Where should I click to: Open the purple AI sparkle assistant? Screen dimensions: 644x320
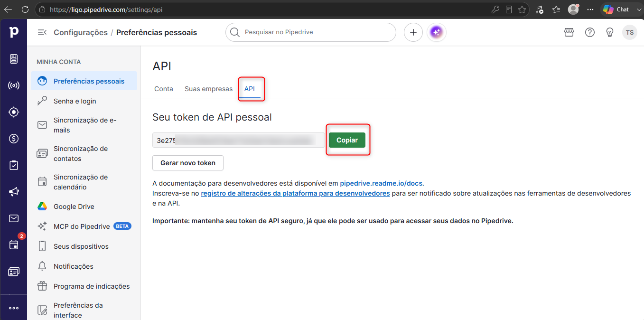tap(437, 32)
